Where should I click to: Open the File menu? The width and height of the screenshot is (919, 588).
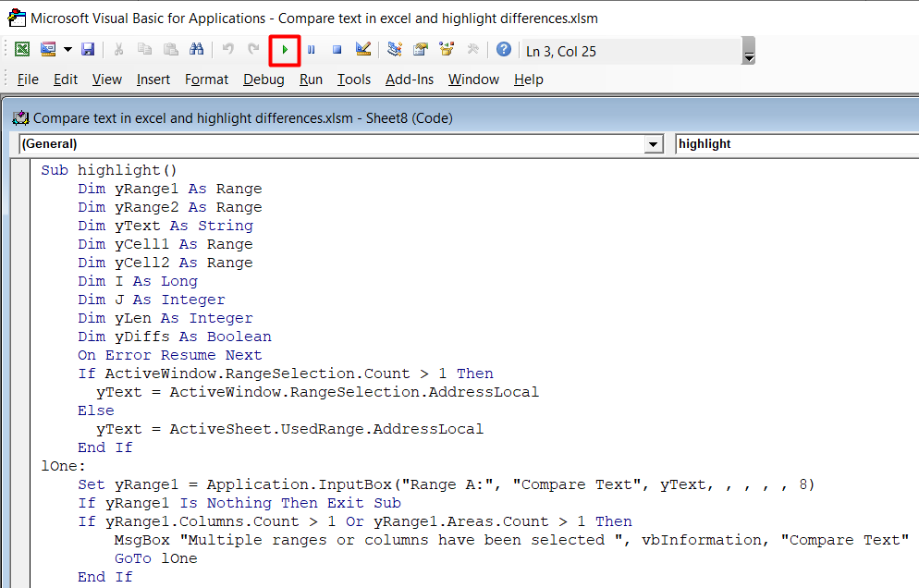[28, 80]
